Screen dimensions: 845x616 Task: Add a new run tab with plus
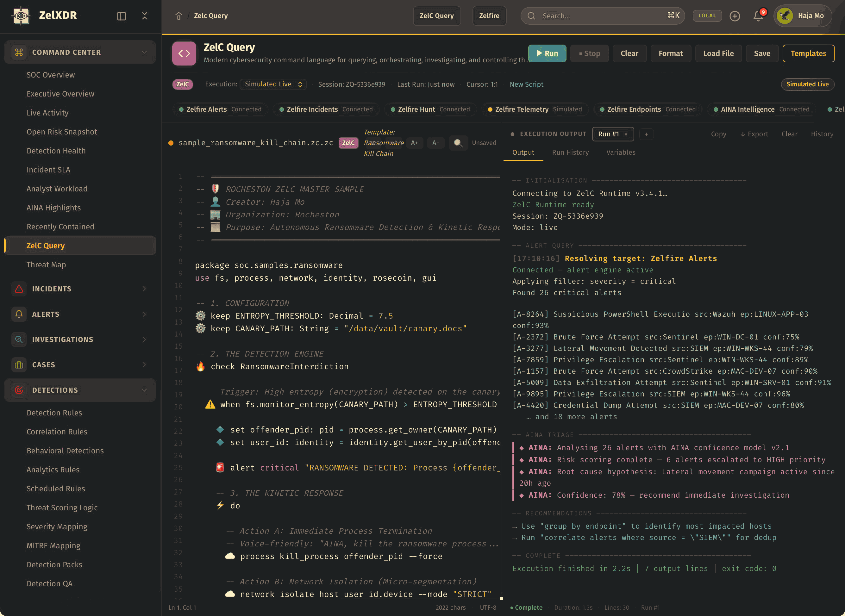coord(646,134)
